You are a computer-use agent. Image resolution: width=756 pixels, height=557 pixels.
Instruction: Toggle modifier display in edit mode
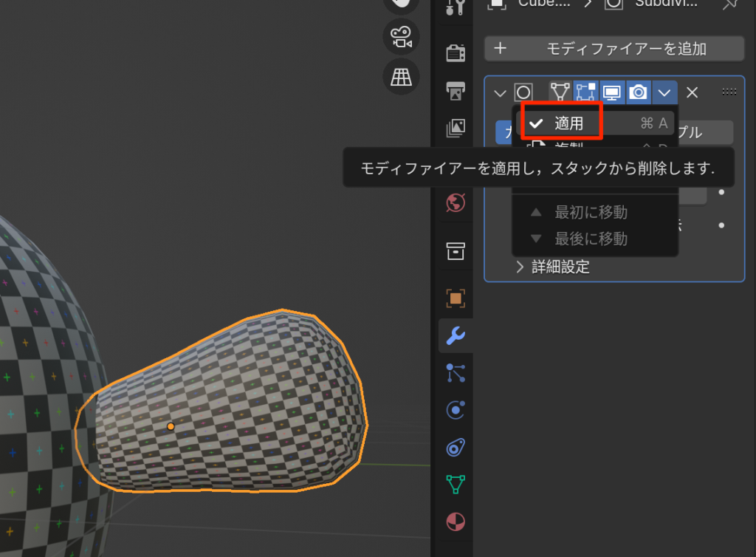point(585,92)
